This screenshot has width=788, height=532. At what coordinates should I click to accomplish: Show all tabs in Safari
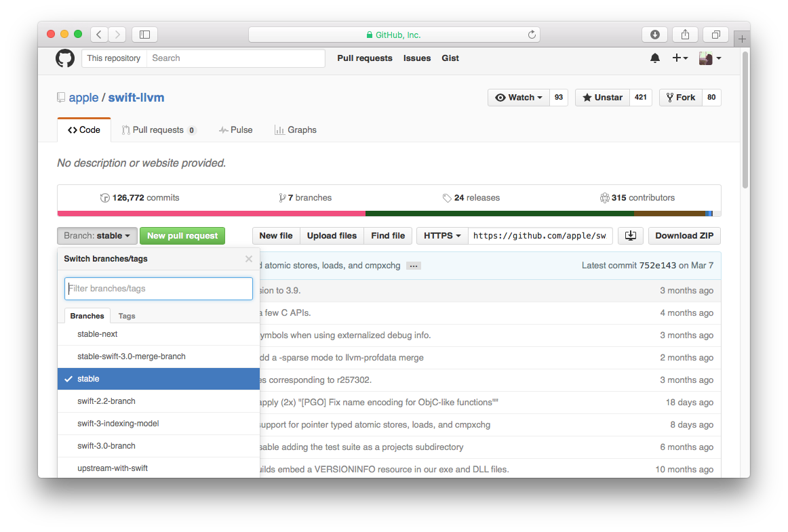click(x=716, y=34)
